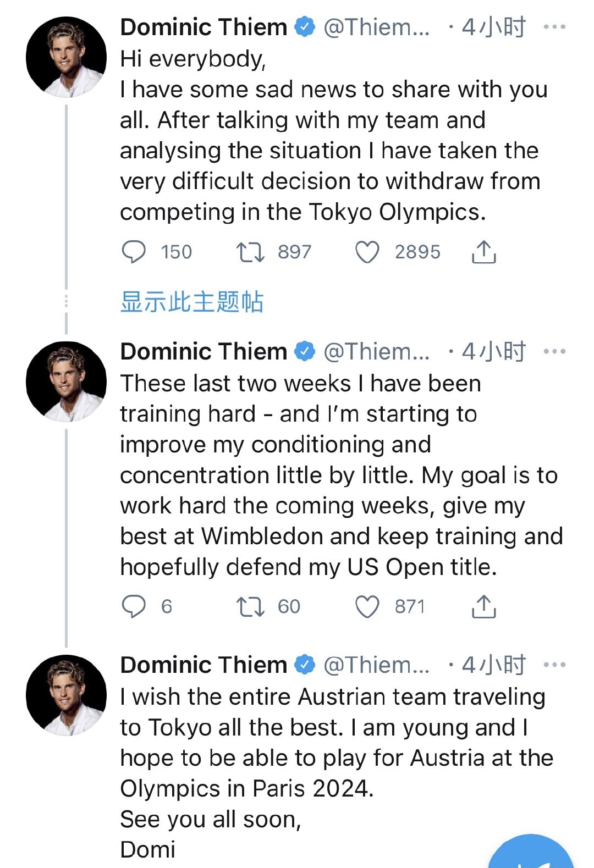Tap the @Thiem handle on second tweet
594x868 pixels.
(376, 352)
